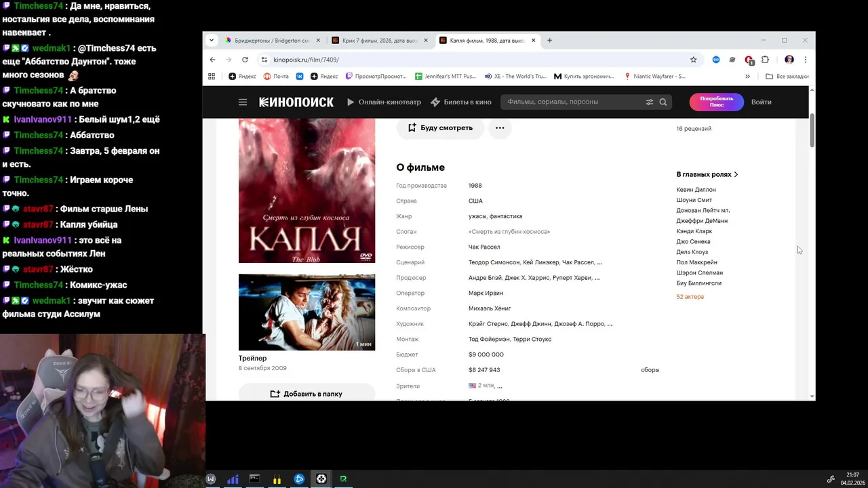Click country США link
Viewport: 868px width, 488px height.
475,201
